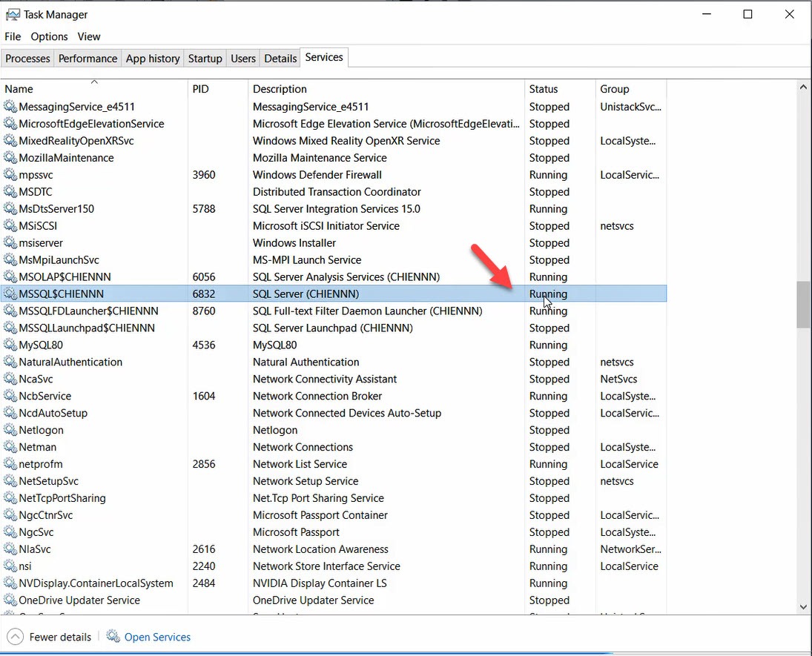
Task: Open the Options menu
Action: [49, 37]
